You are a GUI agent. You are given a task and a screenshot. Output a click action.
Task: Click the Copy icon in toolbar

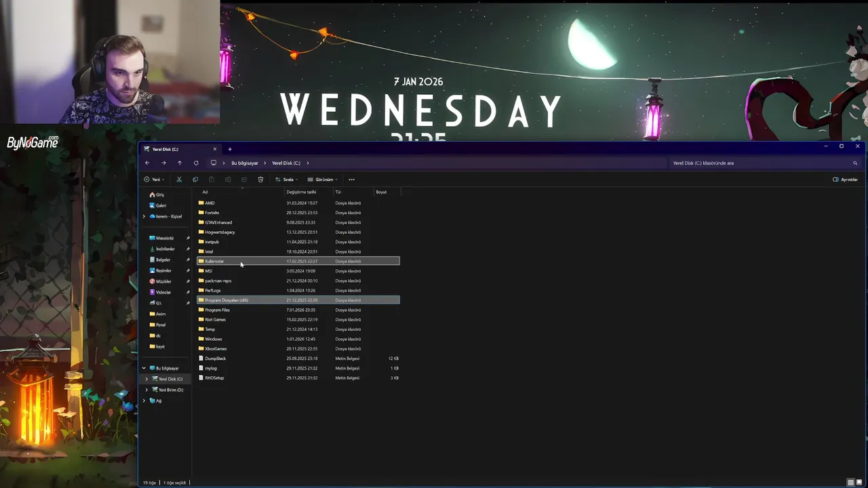tap(195, 180)
